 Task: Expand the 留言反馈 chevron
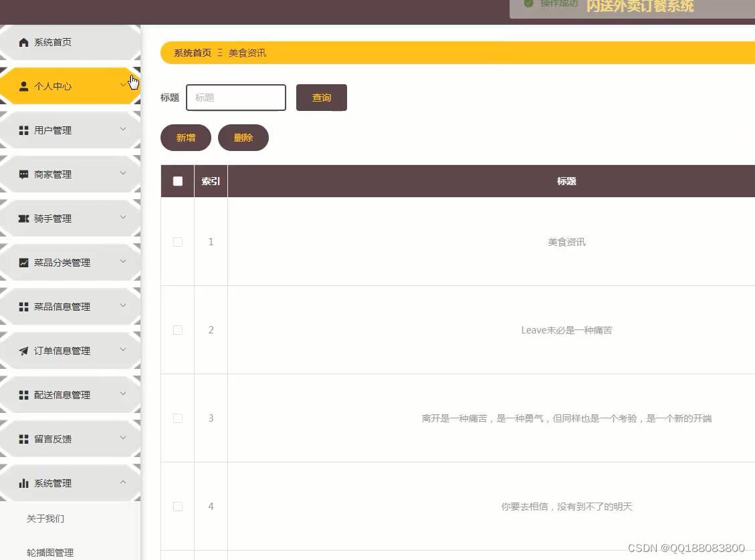click(123, 438)
